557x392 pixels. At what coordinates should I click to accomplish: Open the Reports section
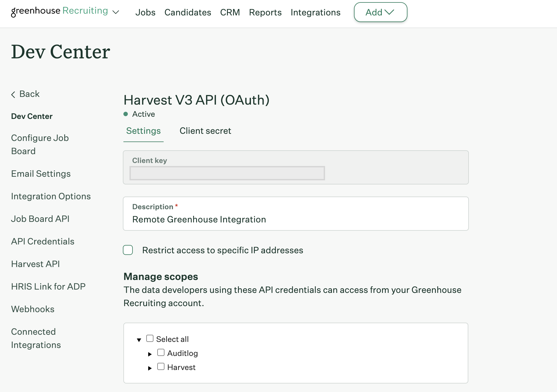click(265, 12)
